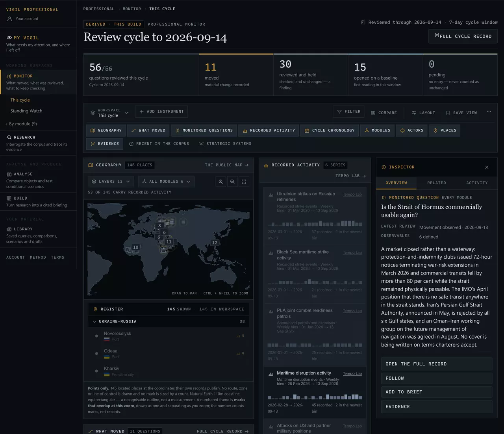Enable Recent in the Corpus instrument
Viewport: 504px width, 434px height.
pos(159,144)
